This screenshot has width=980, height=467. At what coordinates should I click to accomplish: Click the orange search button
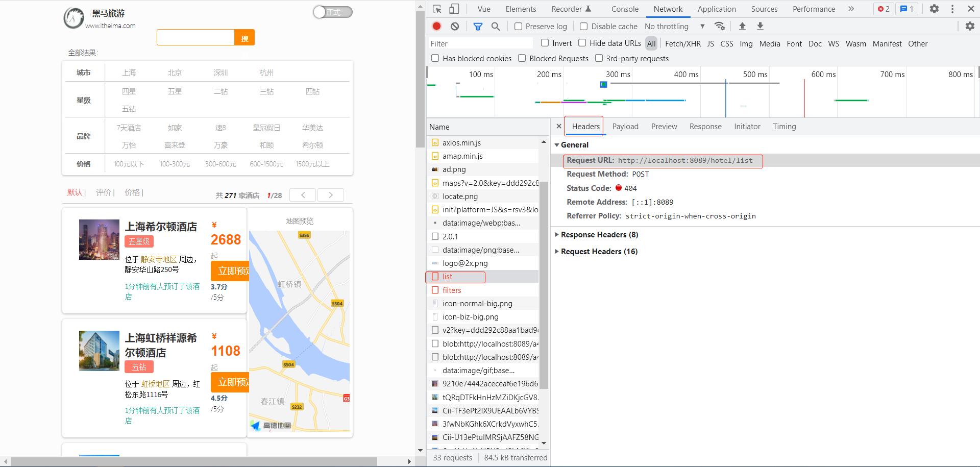point(244,37)
